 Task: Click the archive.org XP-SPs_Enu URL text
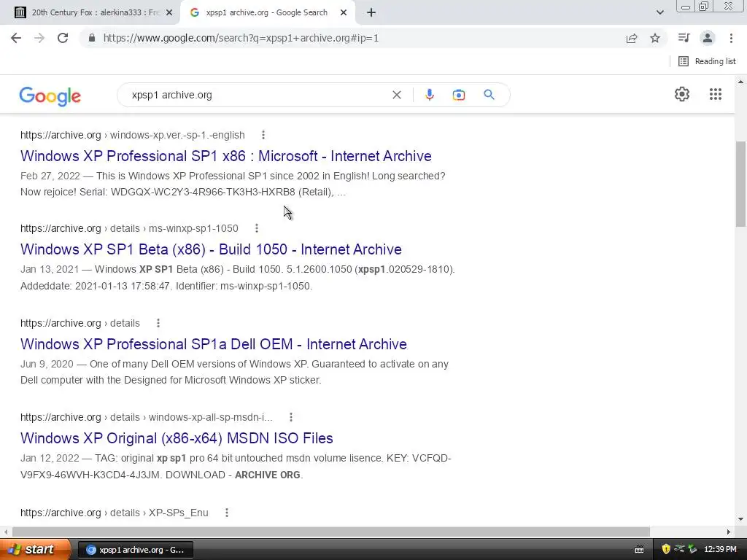pyautogui.click(x=115, y=513)
